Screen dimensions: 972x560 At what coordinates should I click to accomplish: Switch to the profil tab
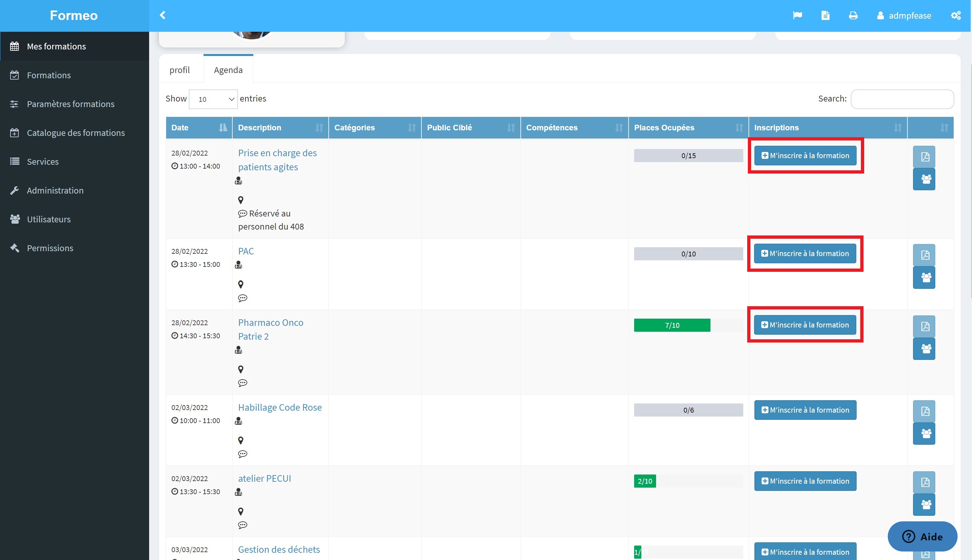tap(180, 70)
